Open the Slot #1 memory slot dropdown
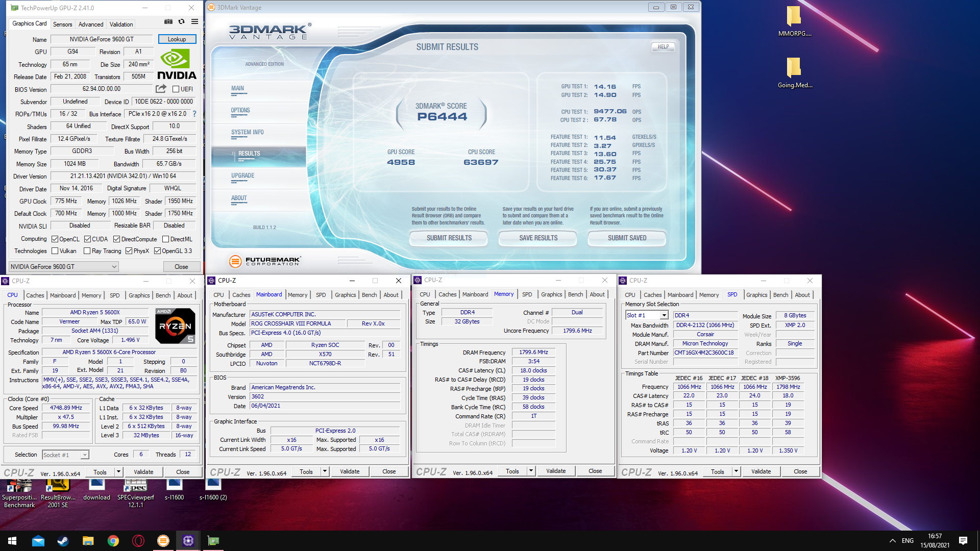Viewport: 980px width, 551px height. pos(647,316)
